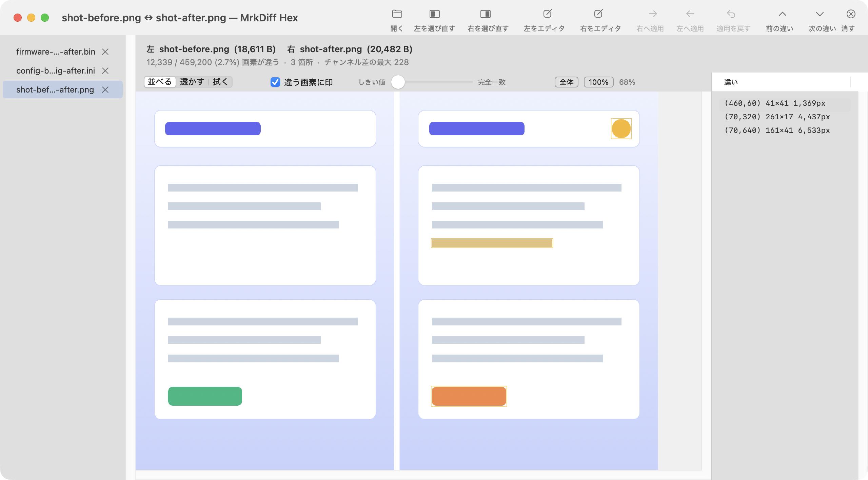Click the 違い column header

(781, 82)
